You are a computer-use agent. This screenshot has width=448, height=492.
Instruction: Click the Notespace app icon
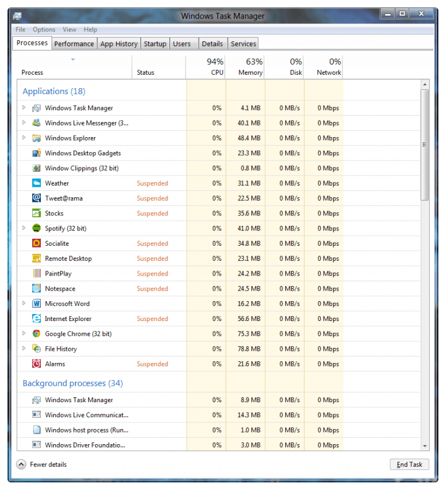click(36, 289)
